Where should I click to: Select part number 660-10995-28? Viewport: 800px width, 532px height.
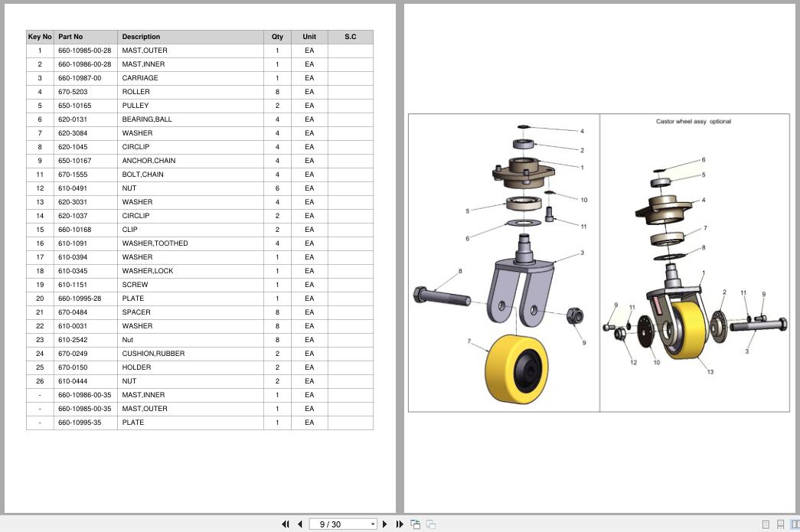[x=80, y=299]
